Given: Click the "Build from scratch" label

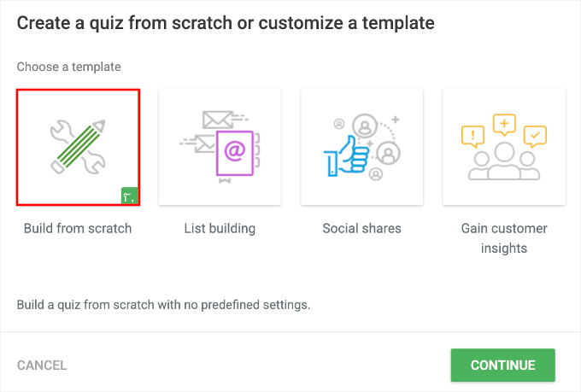Looking at the screenshot, I should 78,228.
